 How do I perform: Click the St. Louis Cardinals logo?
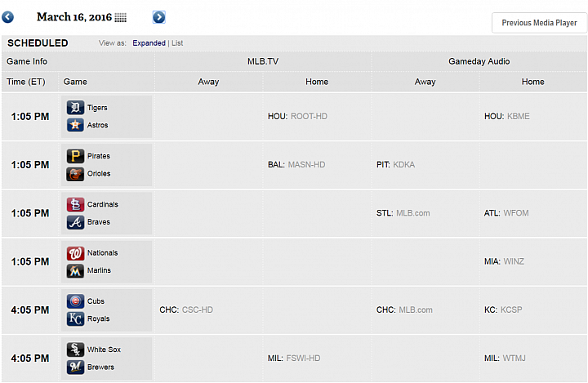(x=75, y=204)
